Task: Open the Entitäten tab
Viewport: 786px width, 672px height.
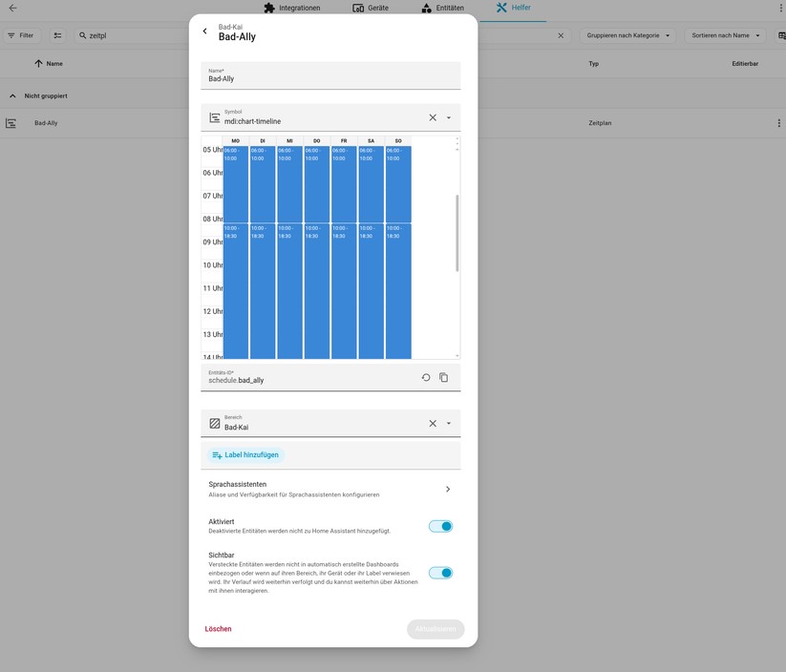Action: pyautogui.click(x=442, y=8)
